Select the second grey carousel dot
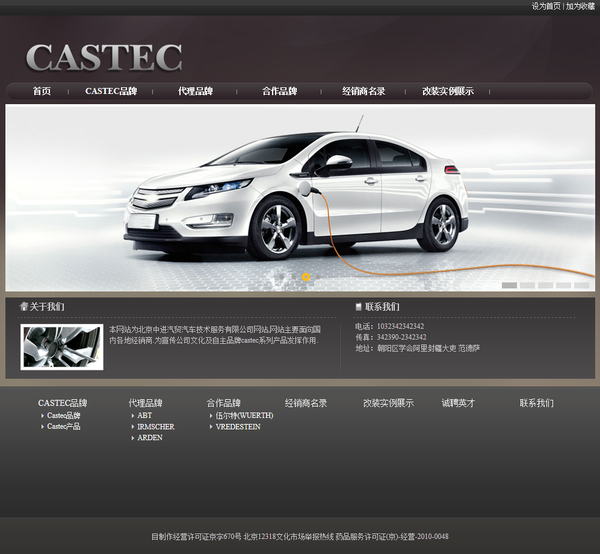Image resolution: width=600 pixels, height=554 pixels. [x=293, y=277]
